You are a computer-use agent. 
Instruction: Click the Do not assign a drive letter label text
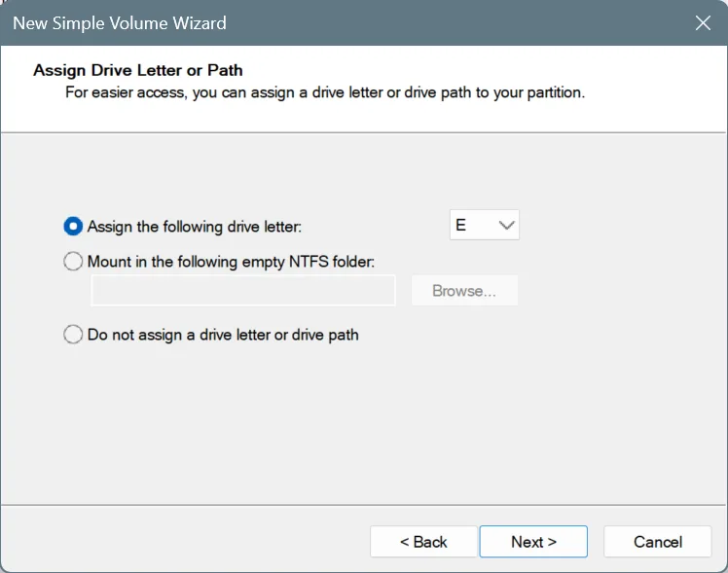pyautogui.click(x=223, y=335)
